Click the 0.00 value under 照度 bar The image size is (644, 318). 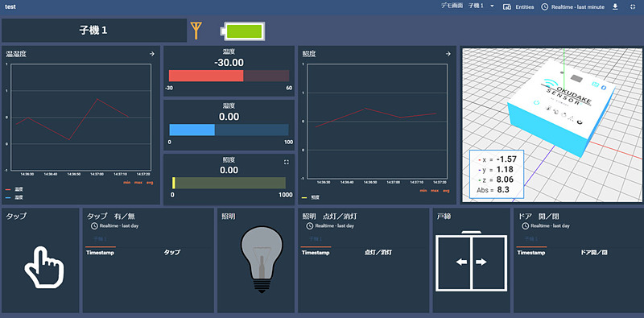pyautogui.click(x=229, y=170)
